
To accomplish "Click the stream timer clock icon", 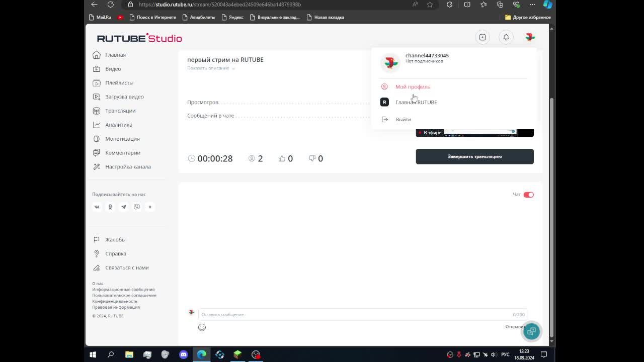I will [191, 158].
